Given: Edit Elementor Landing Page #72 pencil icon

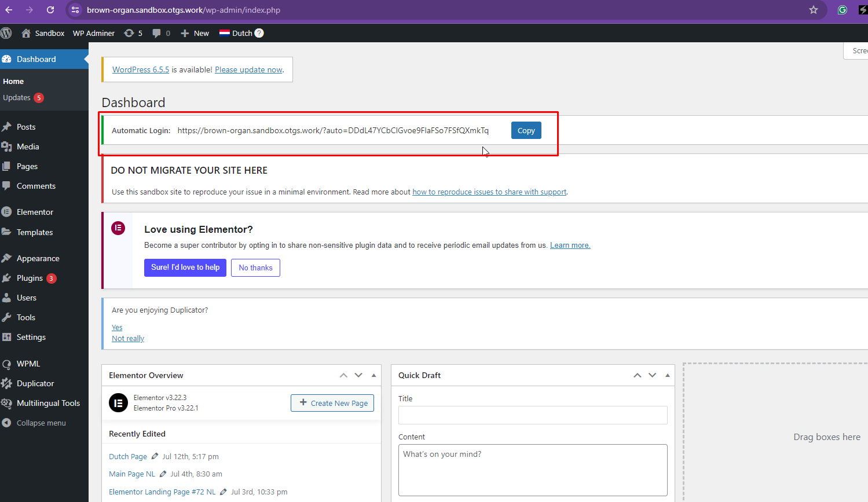Looking at the screenshot, I should click(x=223, y=492).
